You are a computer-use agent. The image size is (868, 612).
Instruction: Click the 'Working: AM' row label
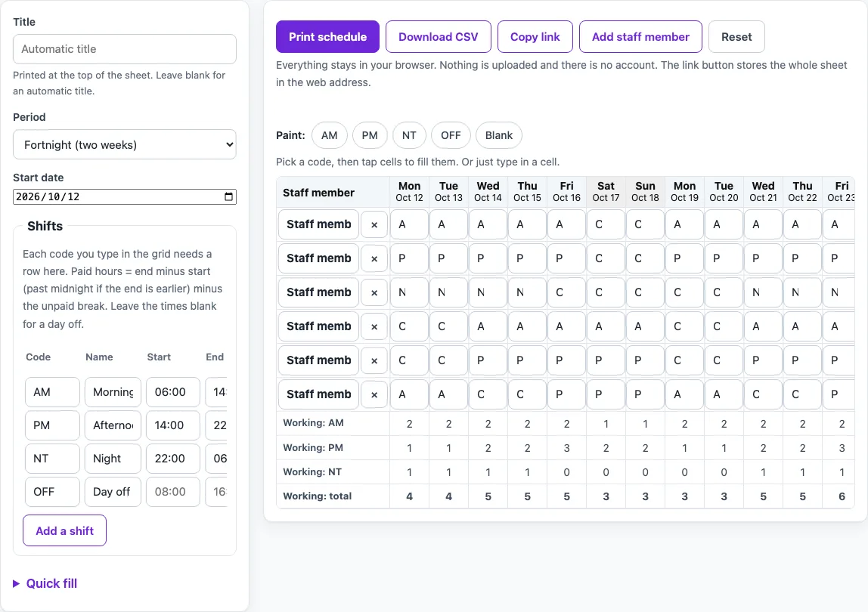pos(313,423)
